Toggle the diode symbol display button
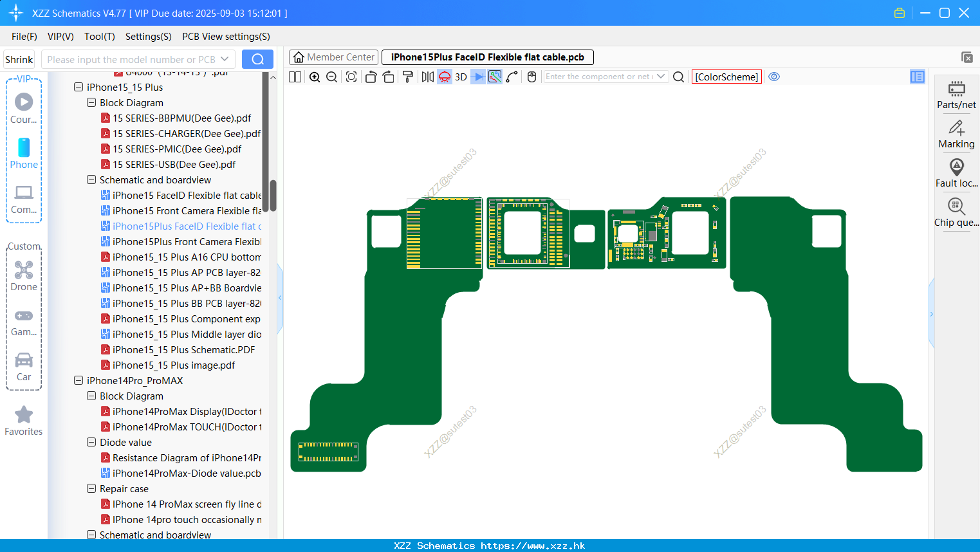Screen dimensions: 980x552 477,77
